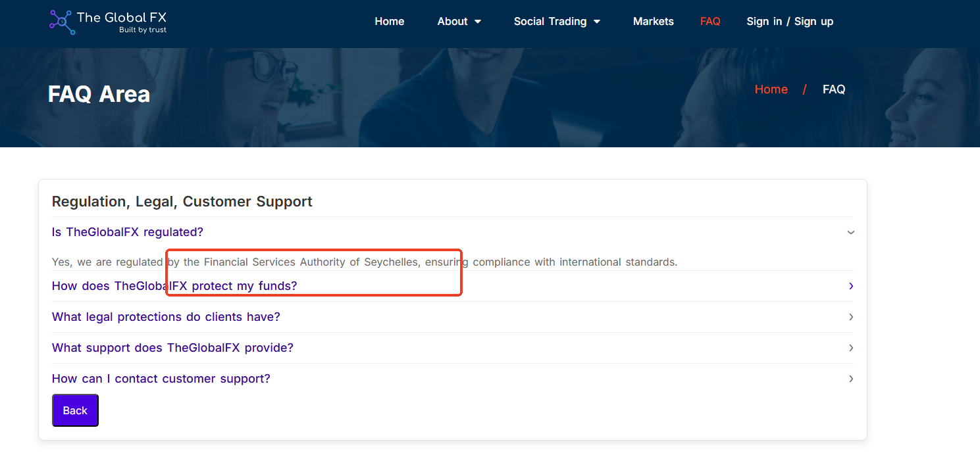Click the arrow beside the contact customer support question

(851, 379)
